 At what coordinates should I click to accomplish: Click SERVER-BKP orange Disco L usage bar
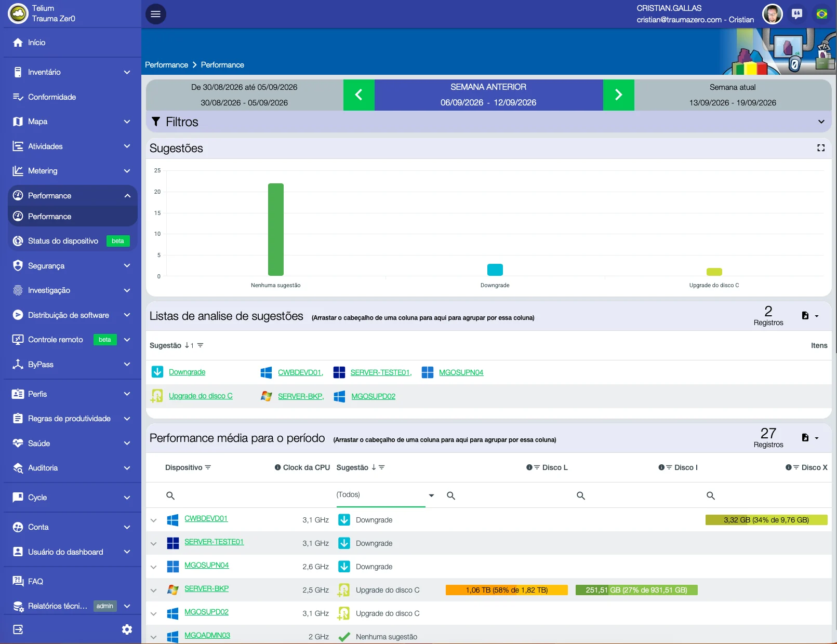tap(507, 590)
